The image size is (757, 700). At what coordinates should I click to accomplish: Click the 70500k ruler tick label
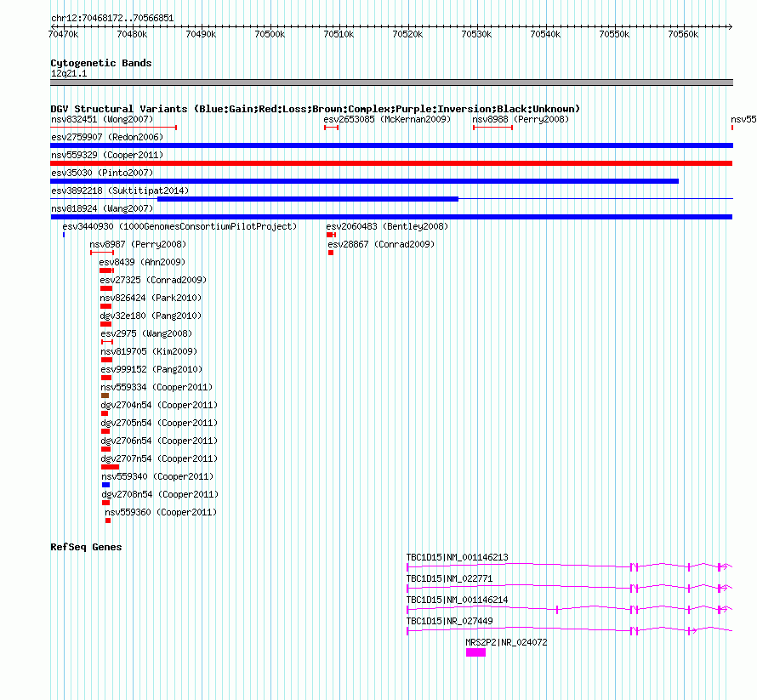270,34
